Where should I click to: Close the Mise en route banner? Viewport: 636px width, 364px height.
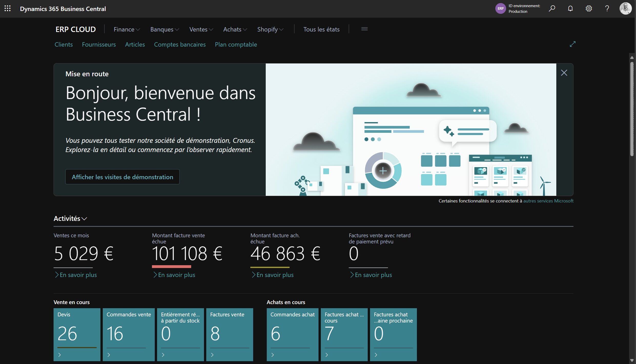tap(564, 73)
